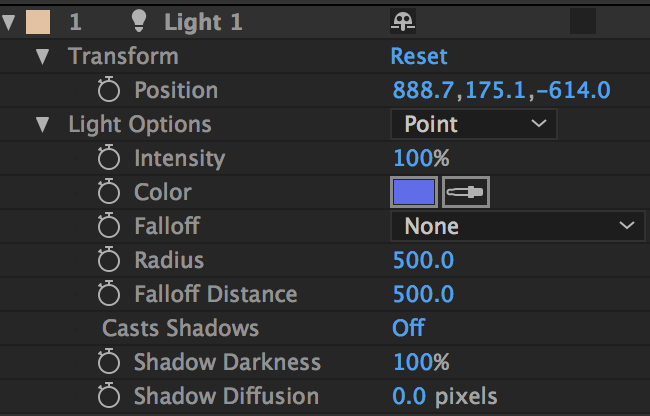Open the blue light color swatch
This screenshot has width=650, height=416.
click(x=414, y=192)
